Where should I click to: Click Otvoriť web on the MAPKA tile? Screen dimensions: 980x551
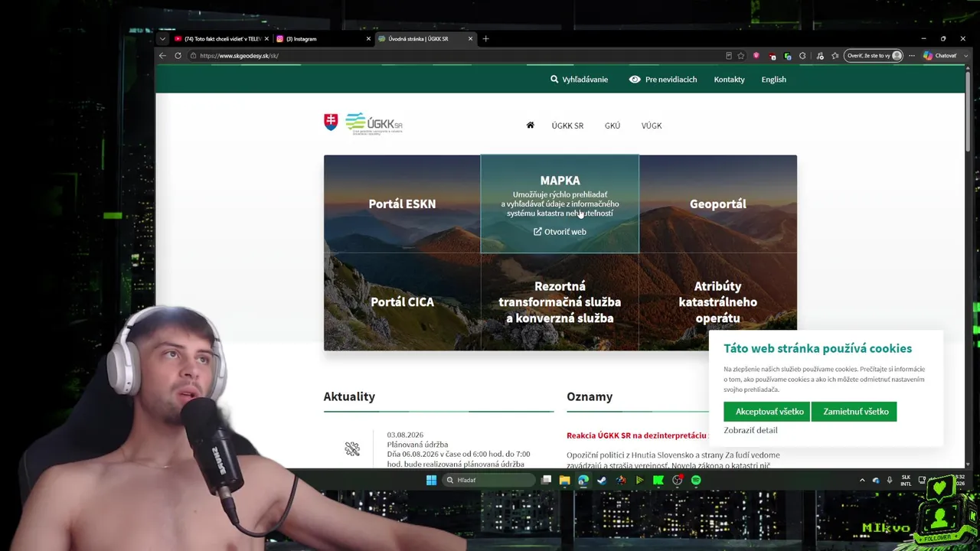click(x=560, y=231)
